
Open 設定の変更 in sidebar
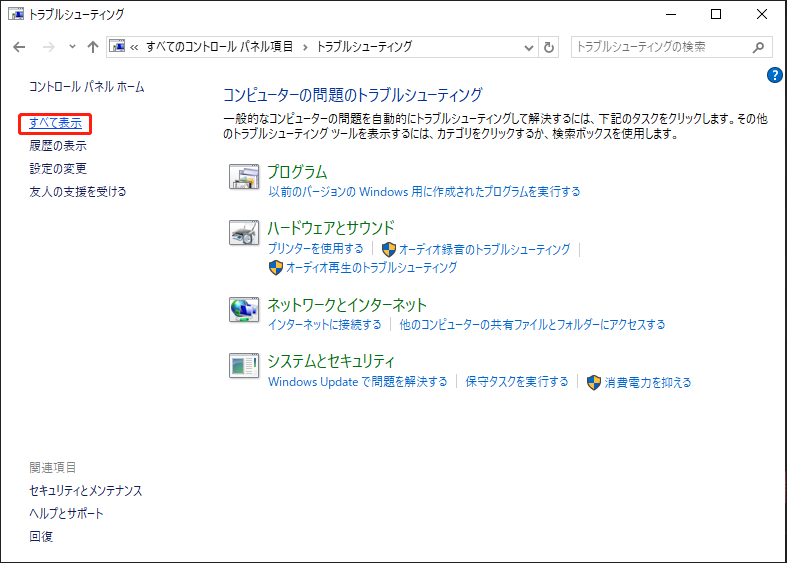(58, 169)
